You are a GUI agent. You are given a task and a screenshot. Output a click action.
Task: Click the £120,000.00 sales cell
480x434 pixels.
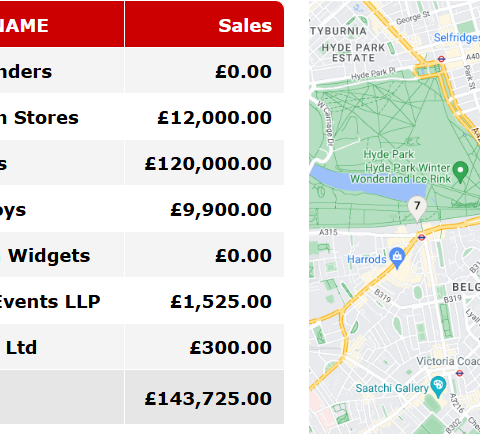coord(204,163)
